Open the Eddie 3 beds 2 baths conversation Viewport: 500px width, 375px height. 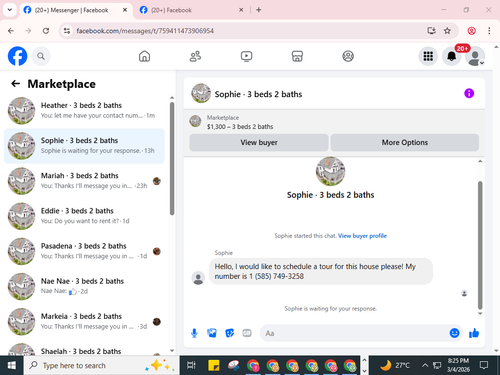84,216
